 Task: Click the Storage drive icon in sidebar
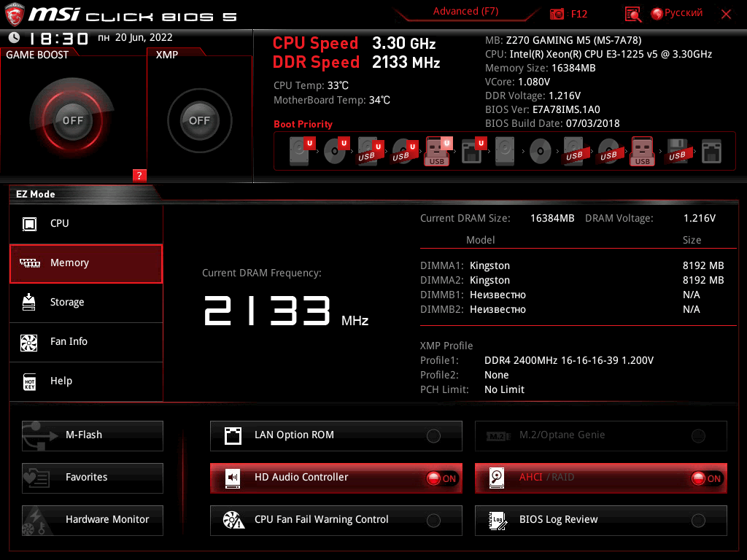pyautogui.click(x=29, y=303)
